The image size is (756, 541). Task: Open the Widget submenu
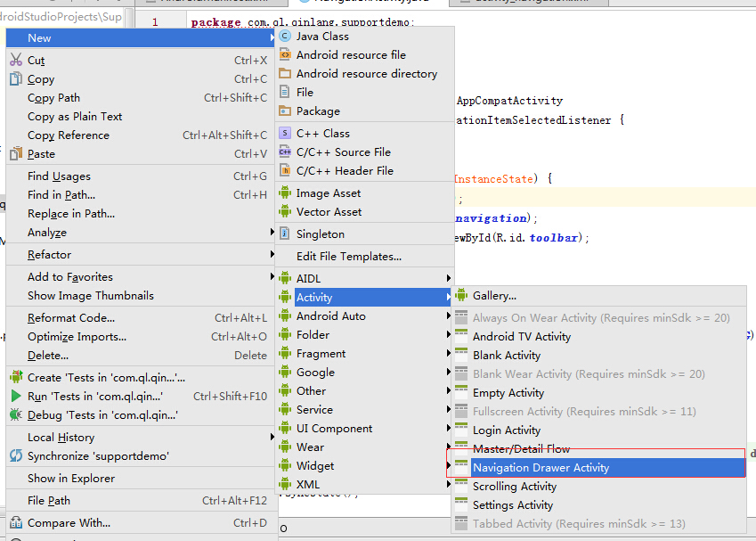tap(365, 466)
